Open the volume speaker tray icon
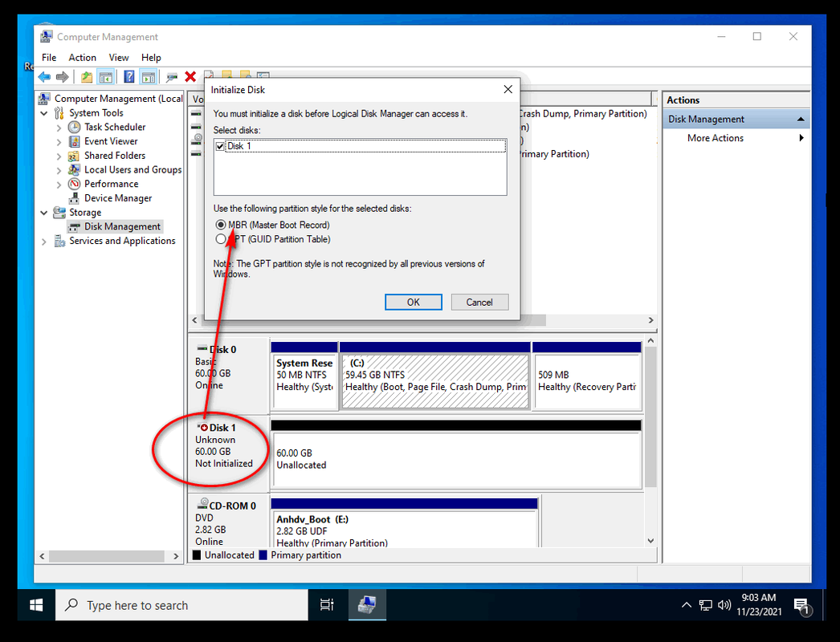The width and height of the screenshot is (840, 642). click(x=724, y=605)
